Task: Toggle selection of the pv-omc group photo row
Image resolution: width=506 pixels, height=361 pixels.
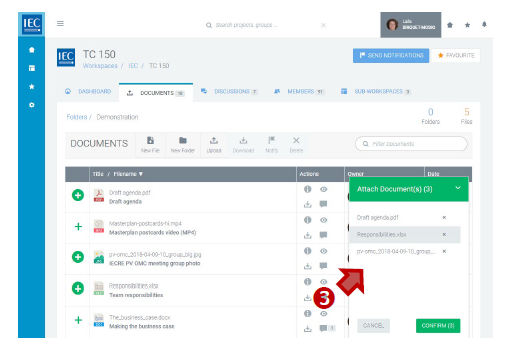Action: (78, 257)
